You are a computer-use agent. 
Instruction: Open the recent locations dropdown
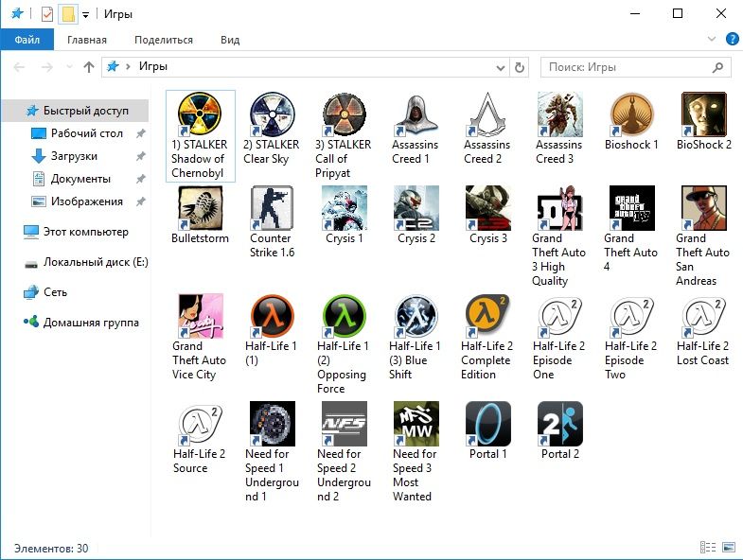(x=69, y=67)
